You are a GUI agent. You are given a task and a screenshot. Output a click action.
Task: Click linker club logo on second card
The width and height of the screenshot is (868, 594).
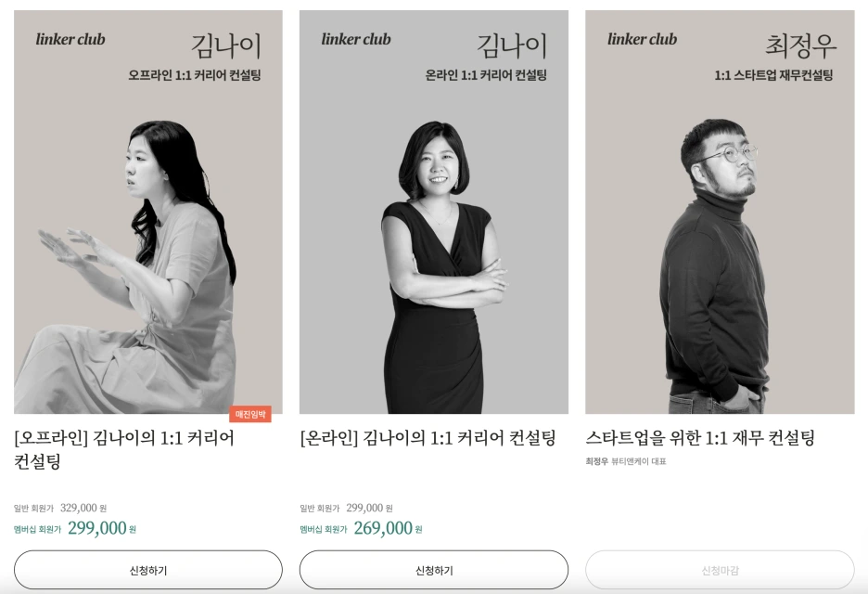pos(356,39)
